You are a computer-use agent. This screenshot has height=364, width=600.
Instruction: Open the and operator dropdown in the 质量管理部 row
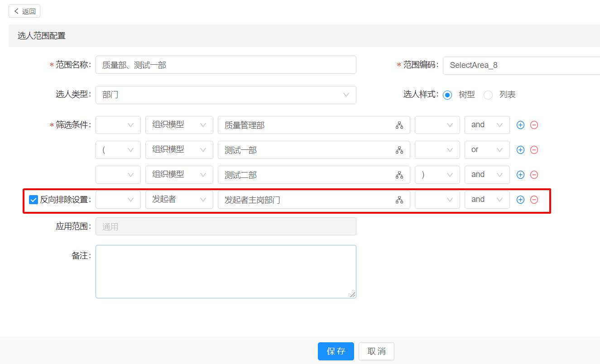pos(487,125)
